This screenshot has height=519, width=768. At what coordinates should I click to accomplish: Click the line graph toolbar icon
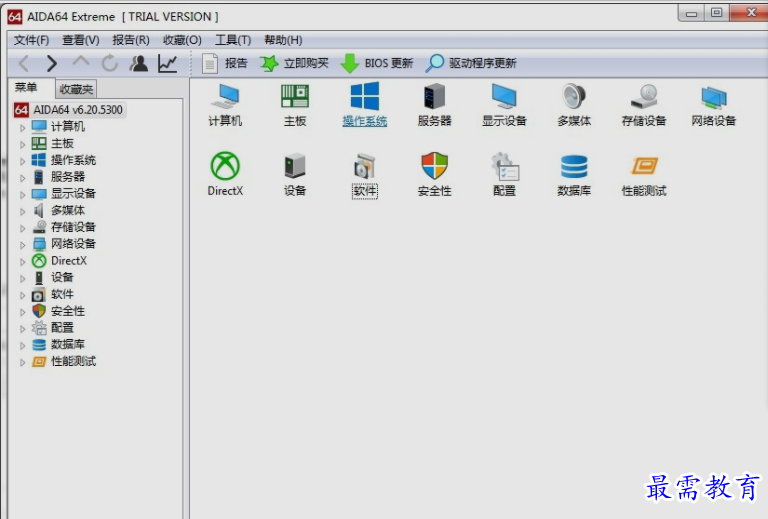click(x=168, y=64)
